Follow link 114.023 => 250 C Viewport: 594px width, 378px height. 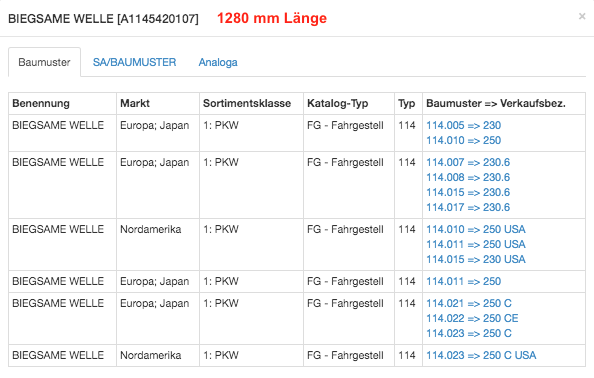pyautogui.click(x=469, y=333)
